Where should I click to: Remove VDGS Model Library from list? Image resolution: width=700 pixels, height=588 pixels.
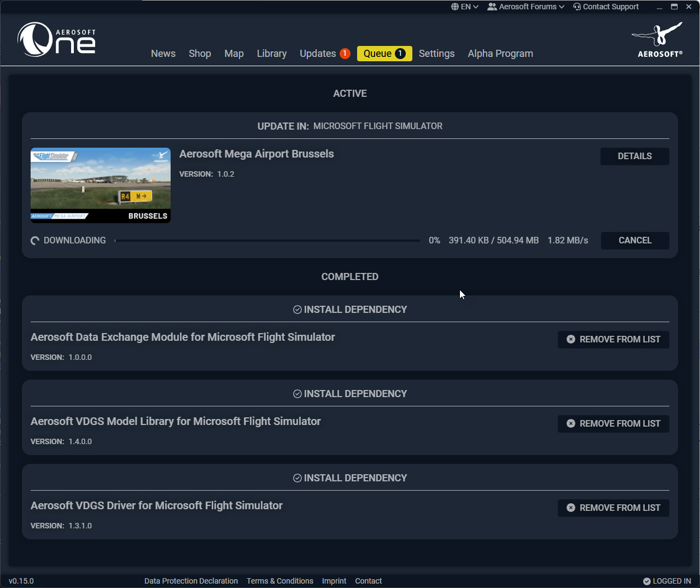point(614,423)
